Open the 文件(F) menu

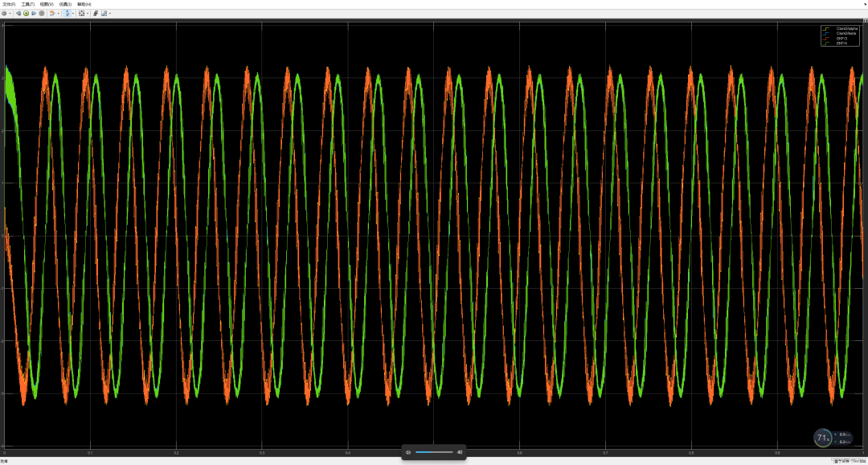pos(8,4)
